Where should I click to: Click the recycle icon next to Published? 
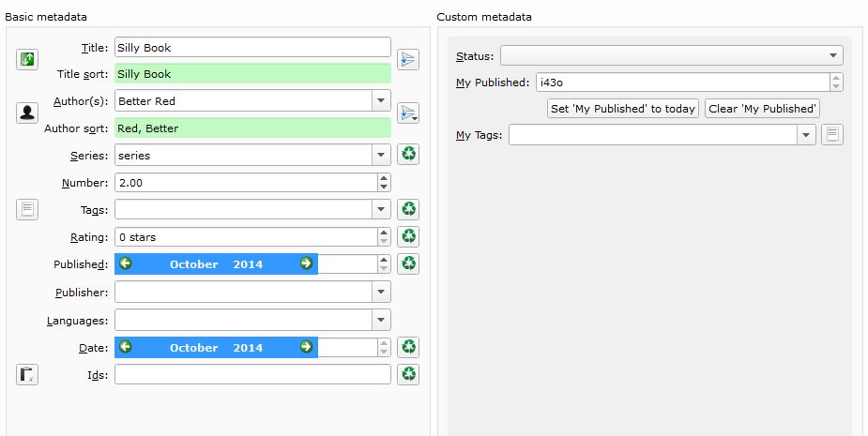click(408, 263)
